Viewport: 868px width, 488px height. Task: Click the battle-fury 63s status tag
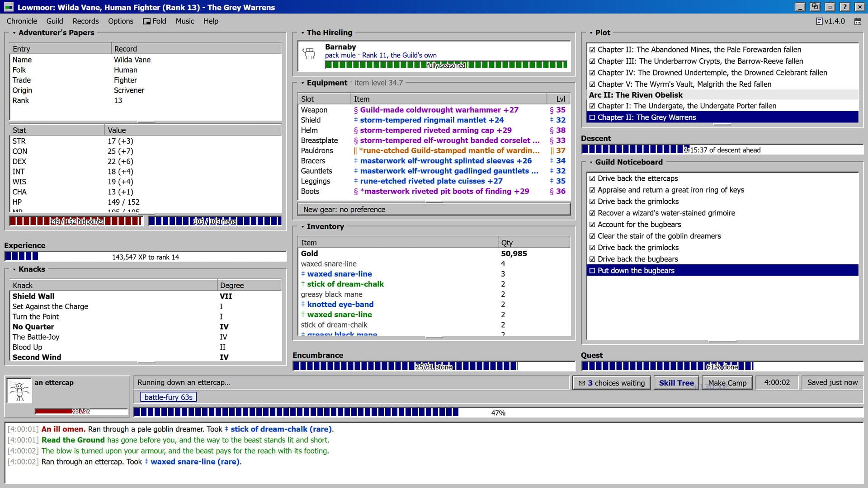pyautogui.click(x=168, y=397)
